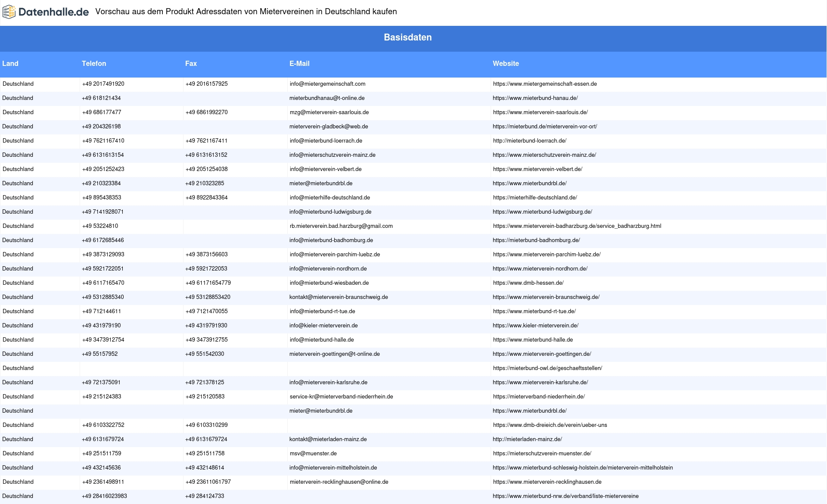This screenshot has width=827, height=504.
Task: Click email info@mieterbund-halle.de
Action: (322, 340)
